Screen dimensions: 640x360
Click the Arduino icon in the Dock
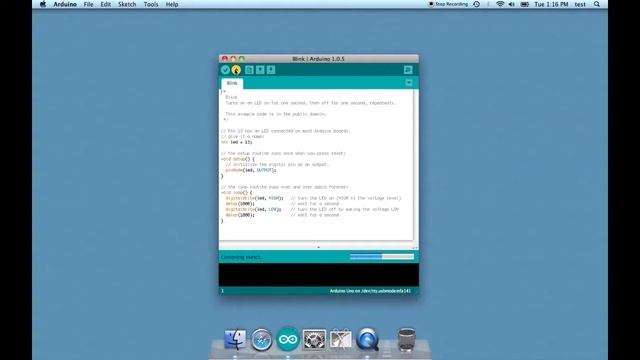tap(288, 339)
